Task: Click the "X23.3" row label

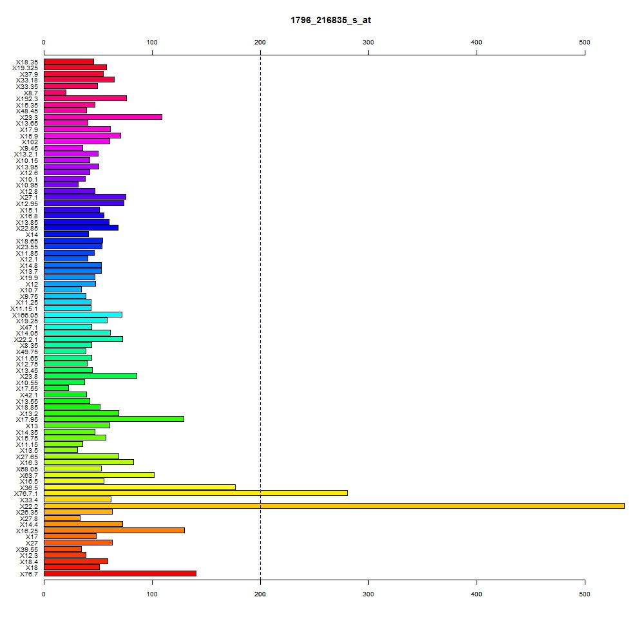Action: 29,117
